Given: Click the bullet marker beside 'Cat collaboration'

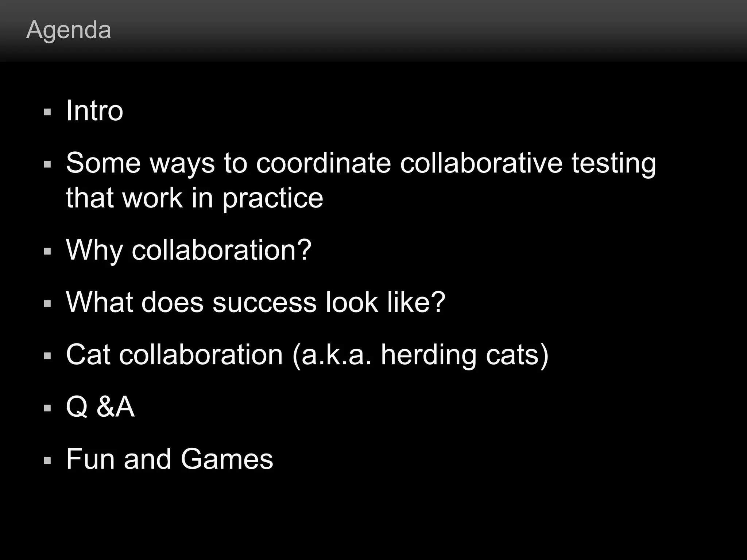Looking at the screenshot, I should tap(47, 356).
